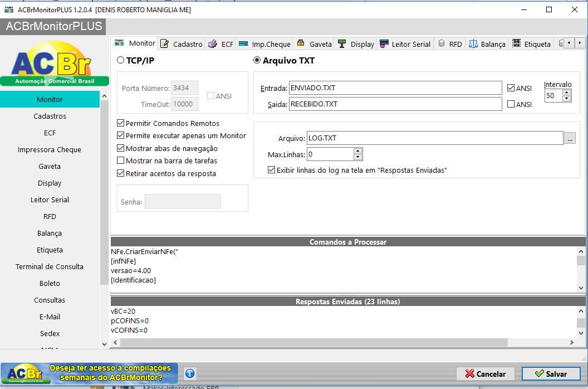Click the Display tab icon

pos(342,44)
